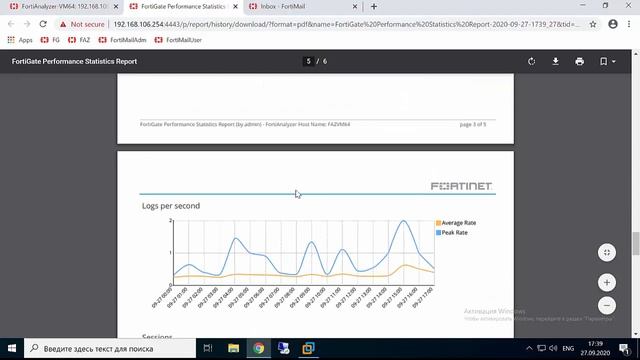Open the PDF bookmarks dropdown
640x360 pixels.
(607, 62)
